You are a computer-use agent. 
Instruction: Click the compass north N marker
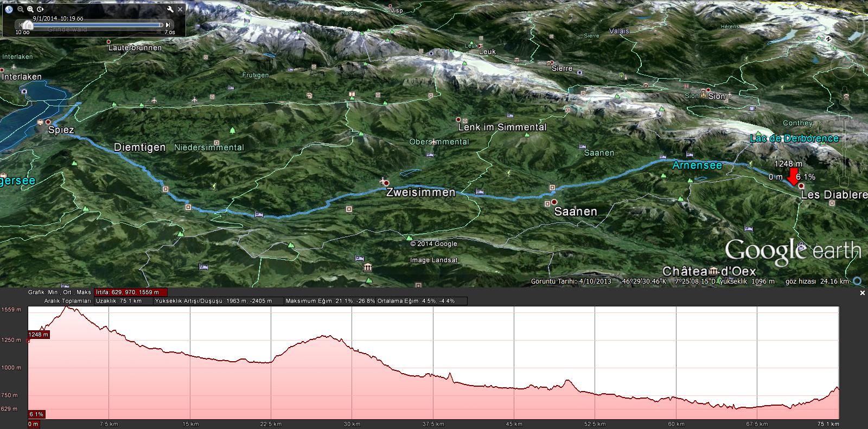[x=828, y=39]
